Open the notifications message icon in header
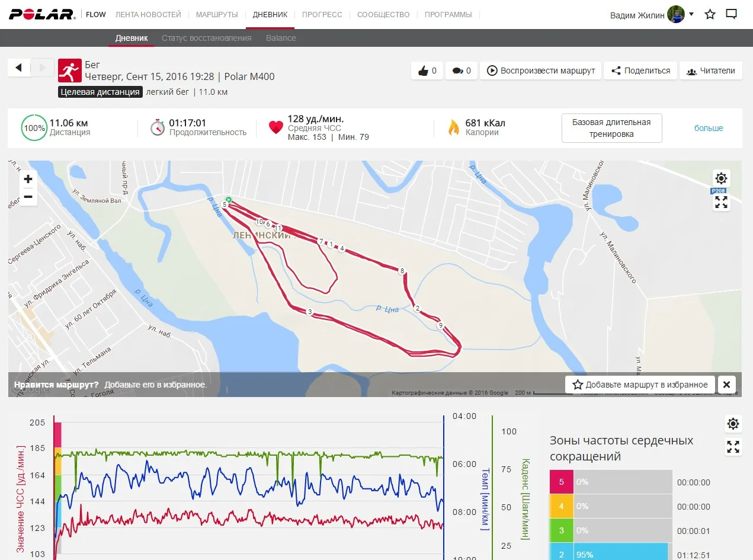Image resolution: width=753 pixels, height=560 pixels. (x=732, y=14)
